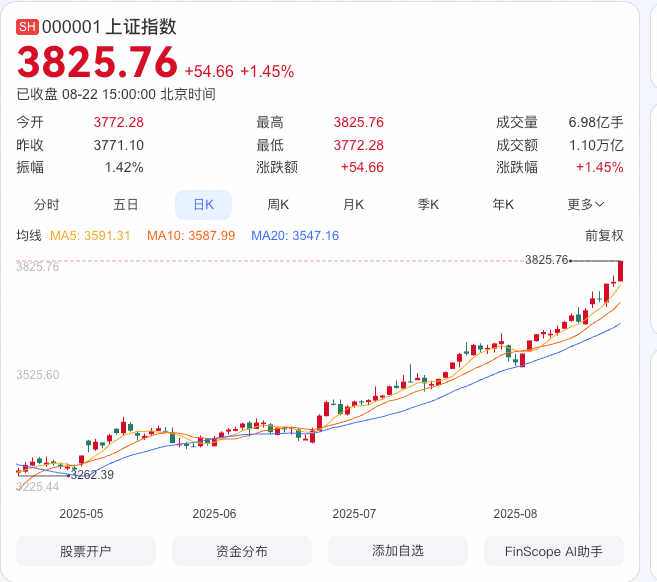Switch to the 五日 five-day tab
The width and height of the screenshot is (657, 582).
click(x=125, y=205)
